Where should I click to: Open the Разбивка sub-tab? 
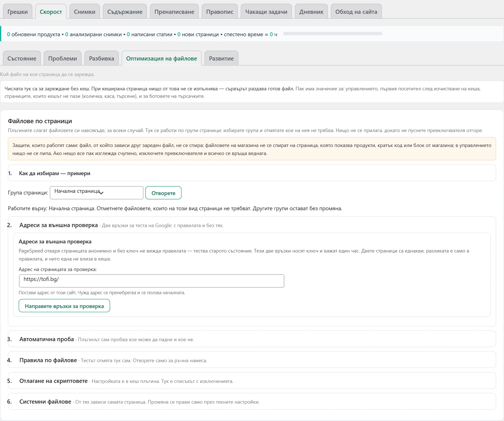(x=101, y=58)
